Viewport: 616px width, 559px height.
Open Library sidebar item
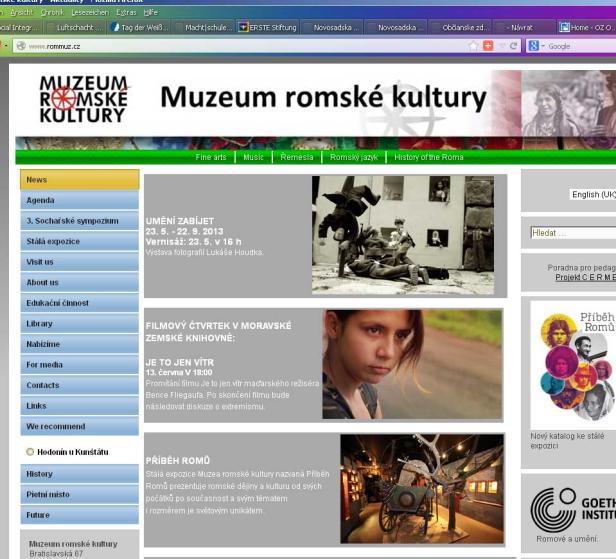click(80, 324)
